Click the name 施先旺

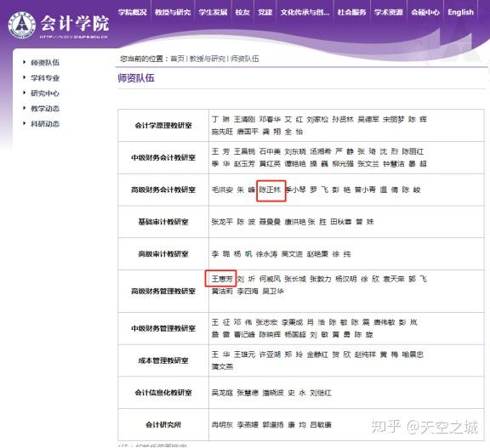point(222,132)
